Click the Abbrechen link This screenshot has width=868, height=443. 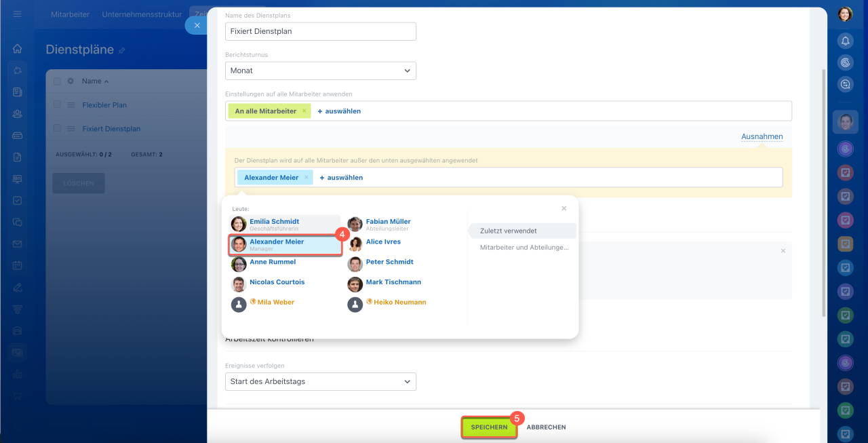546,427
